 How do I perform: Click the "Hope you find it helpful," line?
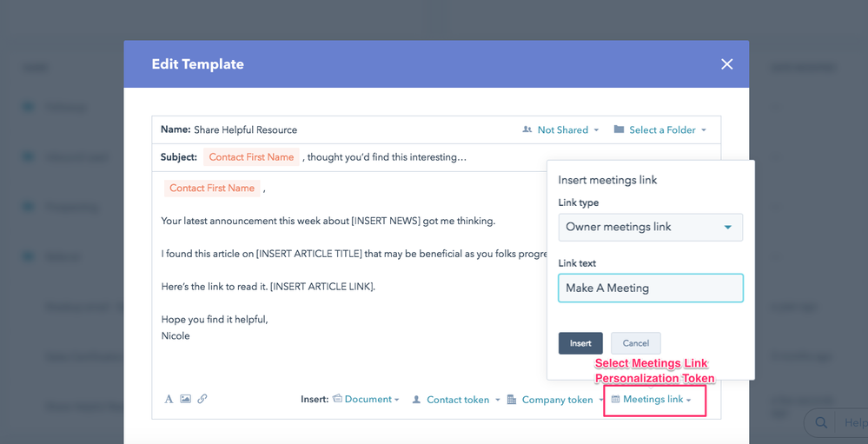tap(215, 320)
